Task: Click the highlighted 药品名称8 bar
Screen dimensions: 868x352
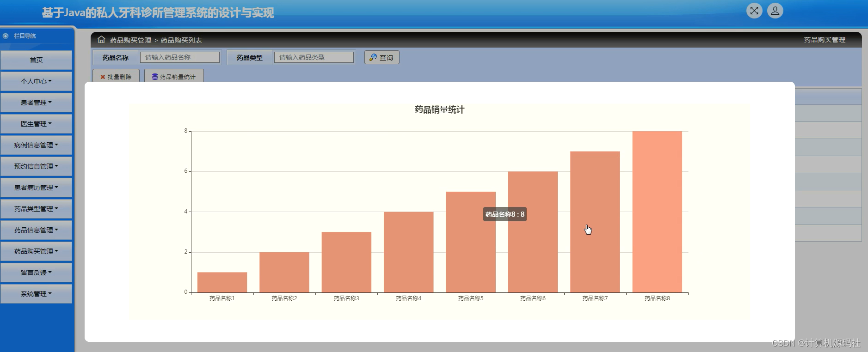Action: point(657,212)
